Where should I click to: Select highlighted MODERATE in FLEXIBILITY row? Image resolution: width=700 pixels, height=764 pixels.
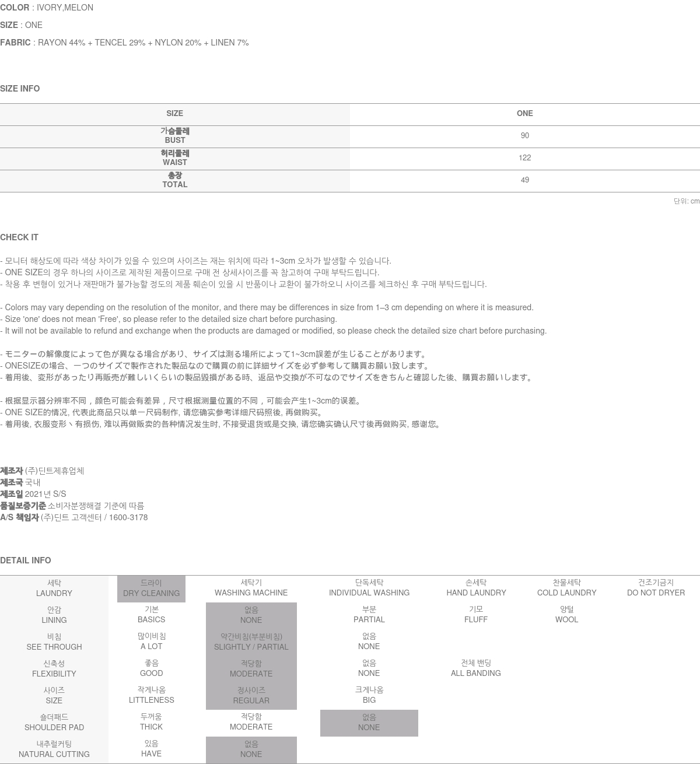point(251,669)
